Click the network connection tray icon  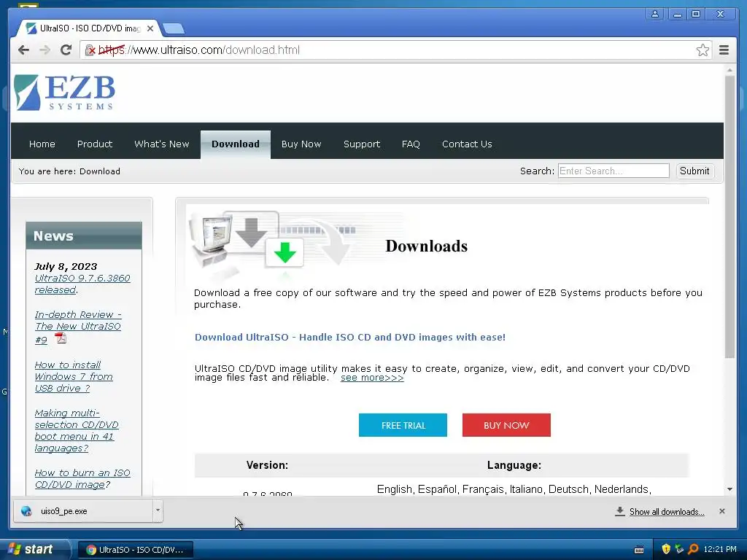[679, 549]
